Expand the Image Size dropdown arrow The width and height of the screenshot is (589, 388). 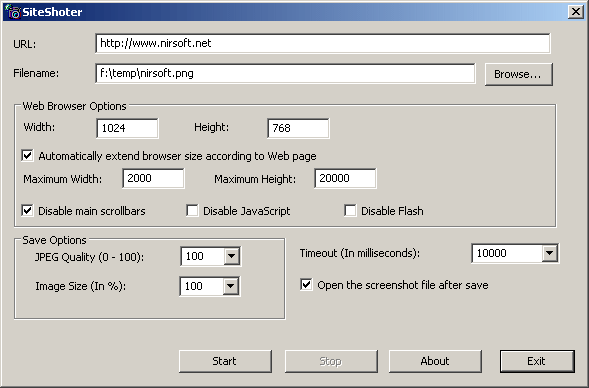pyautogui.click(x=231, y=286)
